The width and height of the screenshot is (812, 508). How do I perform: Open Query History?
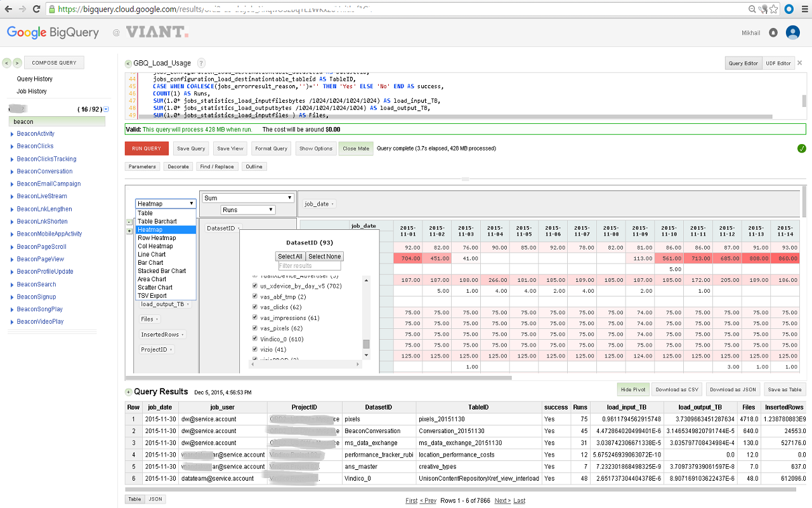(x=35, y=79)
